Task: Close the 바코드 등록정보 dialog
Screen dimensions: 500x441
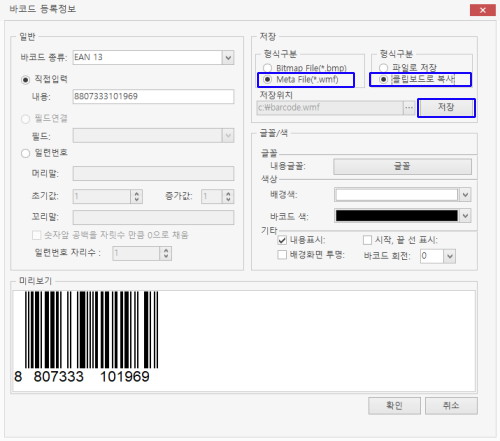Action: click(483, 10)
